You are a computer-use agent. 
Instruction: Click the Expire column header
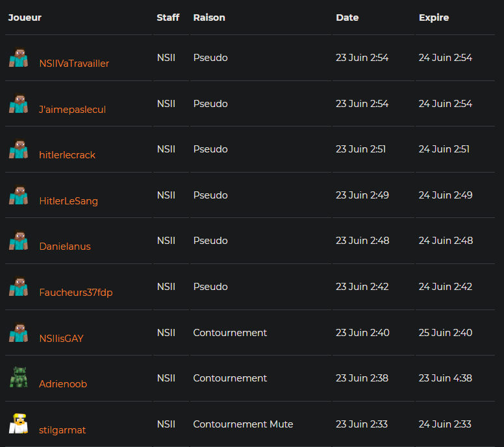pyautogui.click(x=434, y=18)
